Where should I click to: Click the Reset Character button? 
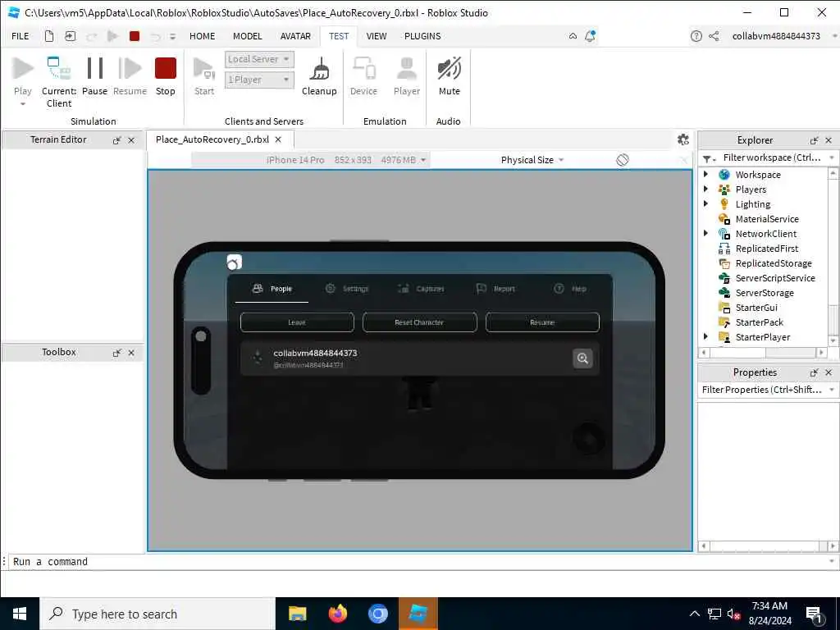tap(419, 322)
